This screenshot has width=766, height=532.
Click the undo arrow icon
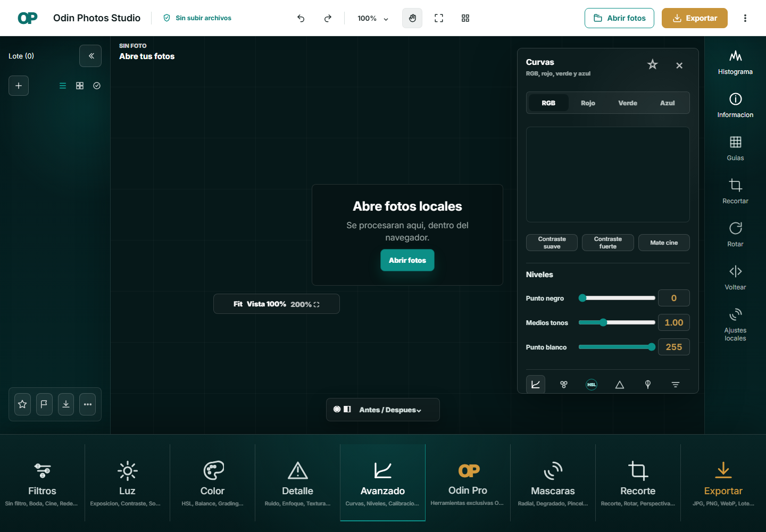coord(301,18)
